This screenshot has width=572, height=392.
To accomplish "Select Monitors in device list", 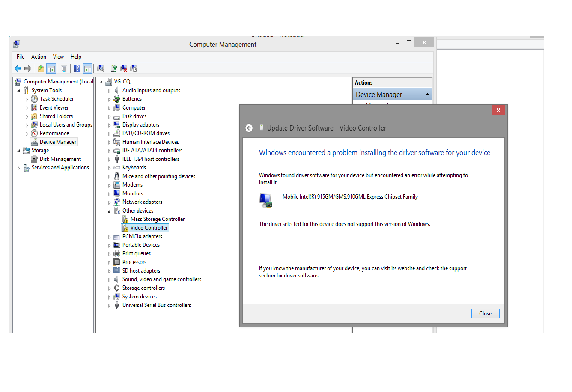I will click(133, 193).
